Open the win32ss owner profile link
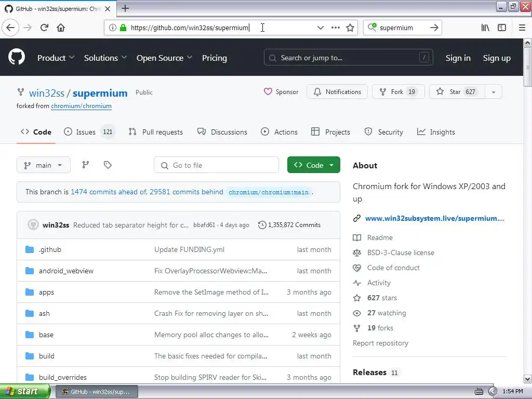 46,93
